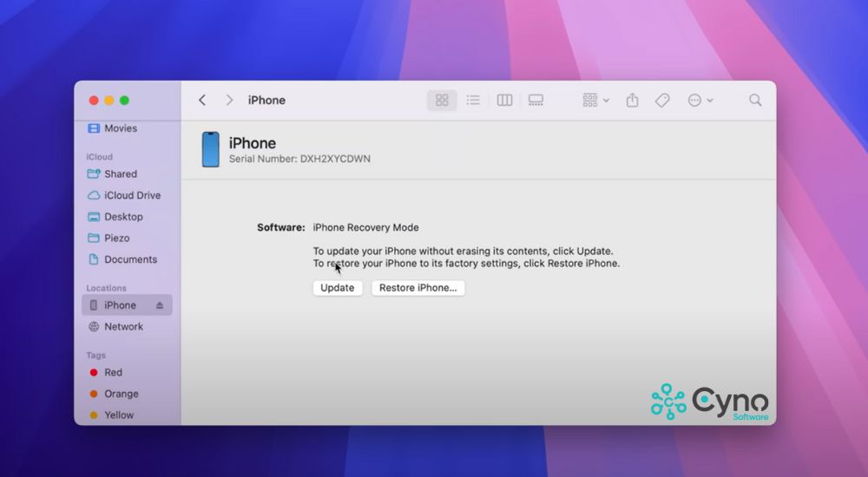
Task: Click the iPhone title in the toolbar
Action: tap(266, 100)
